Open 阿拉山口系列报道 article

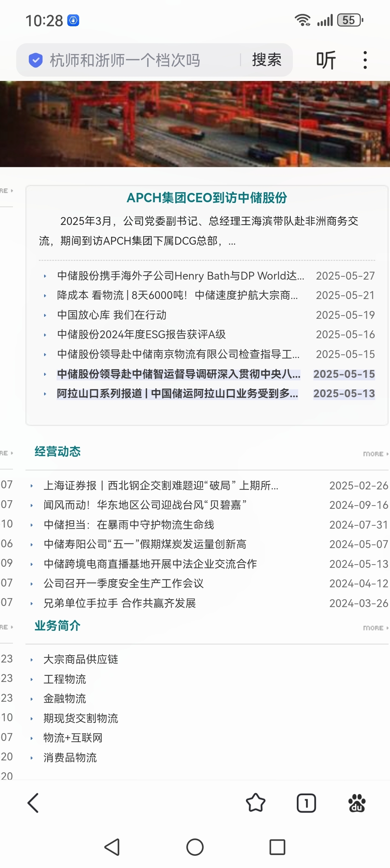pyautogui.click(x=177, y=393)
